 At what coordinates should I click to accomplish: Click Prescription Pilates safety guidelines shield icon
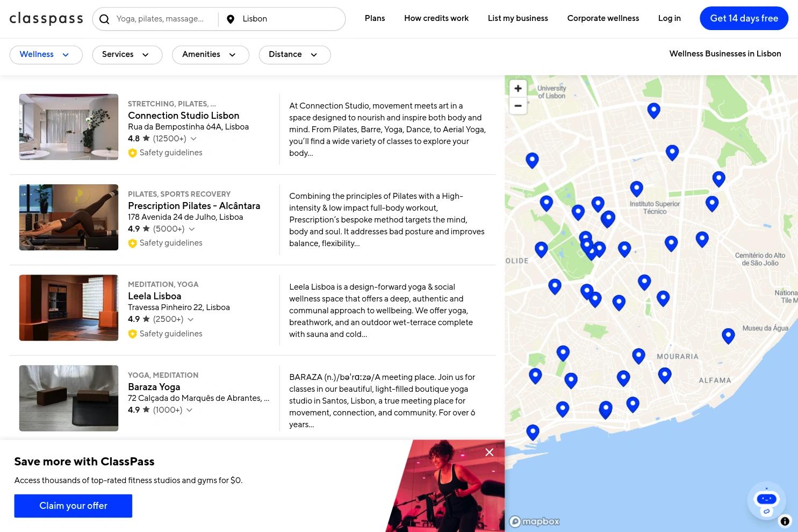[x=132, y=243]
